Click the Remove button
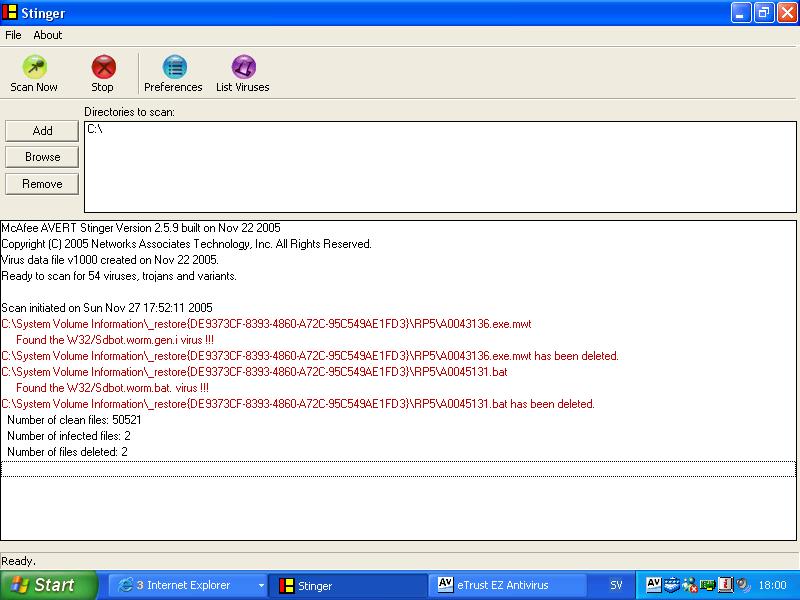Screen dimensions: 800x600 [42, 184]
